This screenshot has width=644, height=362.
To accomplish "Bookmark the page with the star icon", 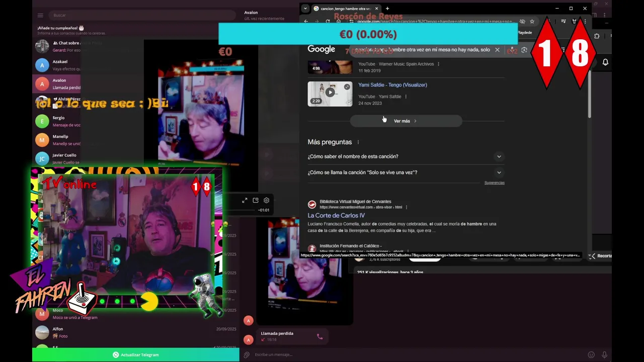I will 532,21.
